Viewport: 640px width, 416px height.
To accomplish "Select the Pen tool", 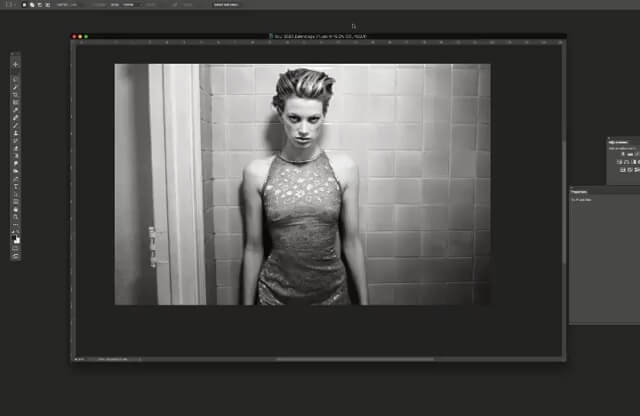I will (x=16, y=178).
